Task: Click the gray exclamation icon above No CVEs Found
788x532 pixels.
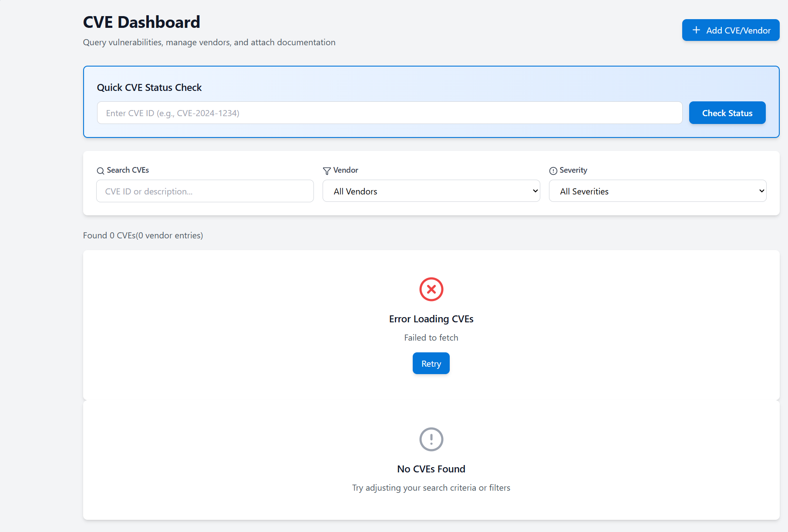Action: 431,439
